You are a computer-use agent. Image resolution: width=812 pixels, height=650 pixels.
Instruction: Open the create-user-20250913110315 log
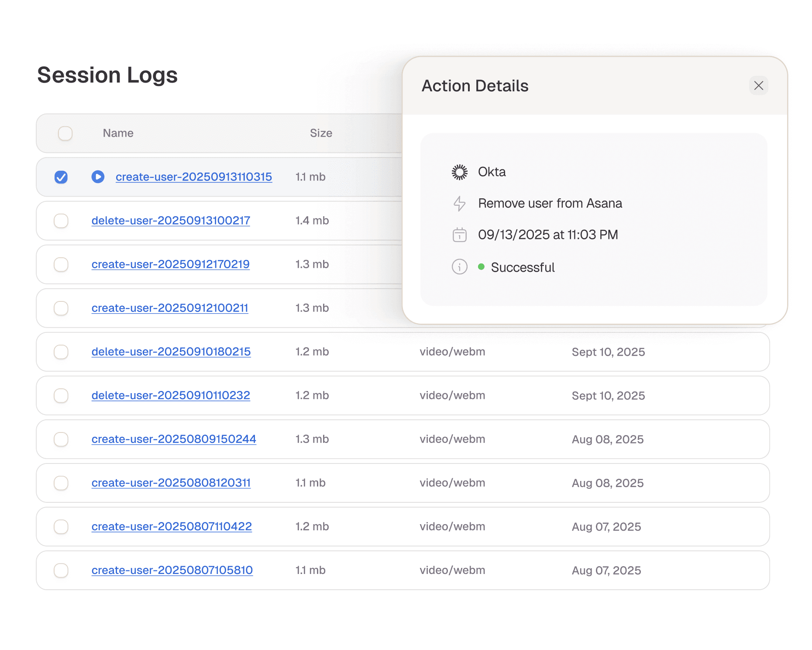[x=193, y=177]
